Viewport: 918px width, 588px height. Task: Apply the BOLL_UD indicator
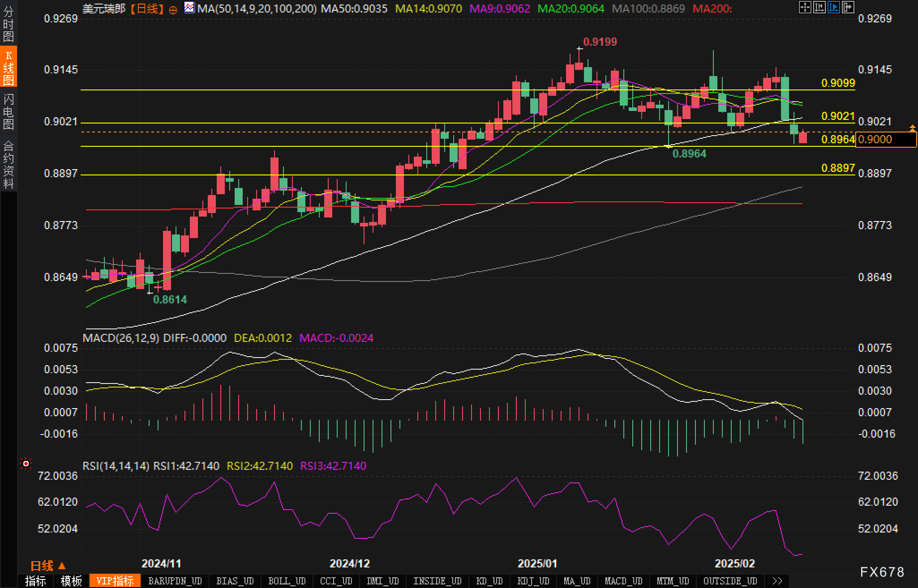[x=287, y=581]
